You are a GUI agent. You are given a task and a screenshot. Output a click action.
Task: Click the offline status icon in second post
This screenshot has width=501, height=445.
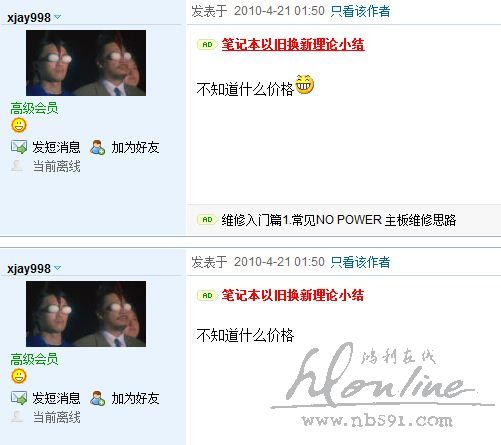coord(17,417)
